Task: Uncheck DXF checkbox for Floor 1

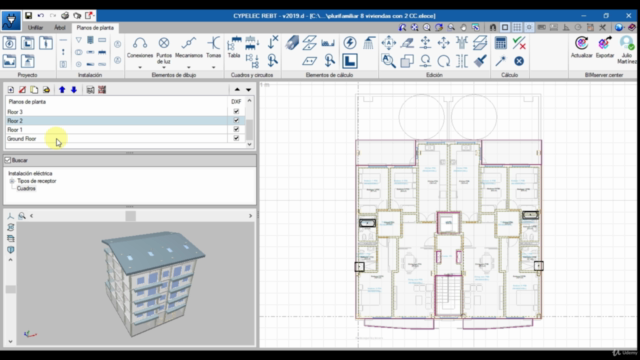Action: pos(236,129)
